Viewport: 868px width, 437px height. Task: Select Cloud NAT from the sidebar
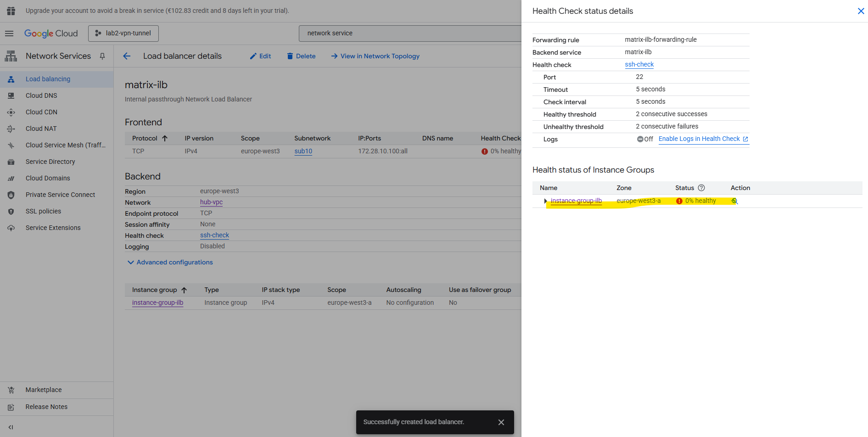click(x=41, y=129)
